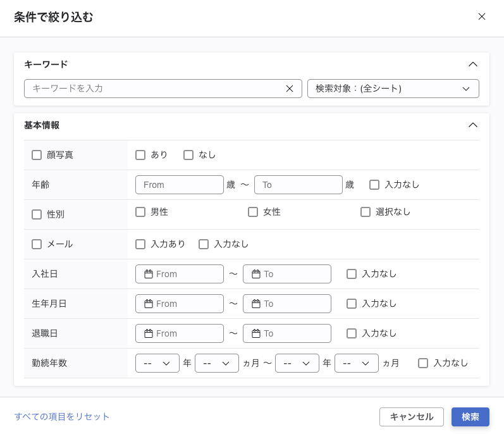Open calendar icon in 入社日 To field

pyautogui.click(x=256, y=274)
